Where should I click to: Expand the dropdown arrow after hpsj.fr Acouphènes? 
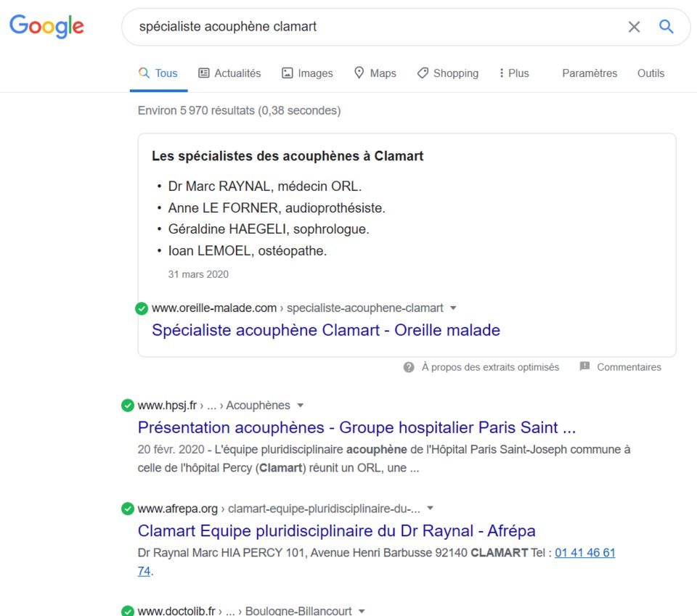click(300, 405)
